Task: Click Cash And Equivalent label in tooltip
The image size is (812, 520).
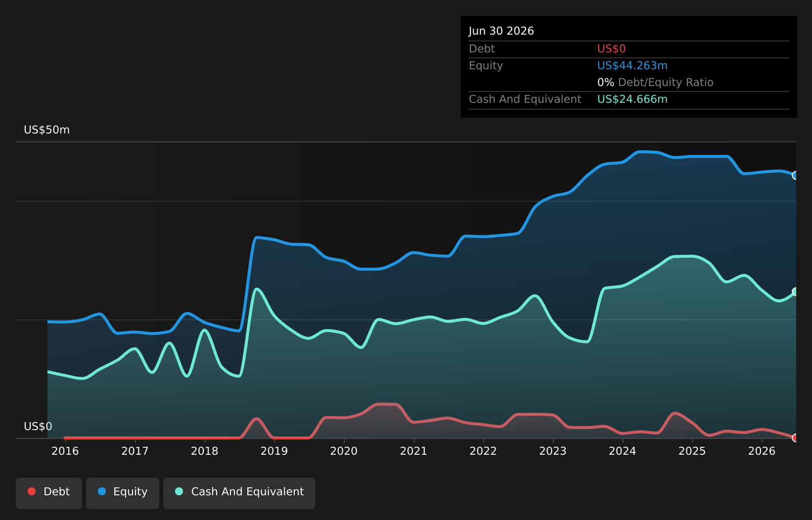Action: coord(525,99)
